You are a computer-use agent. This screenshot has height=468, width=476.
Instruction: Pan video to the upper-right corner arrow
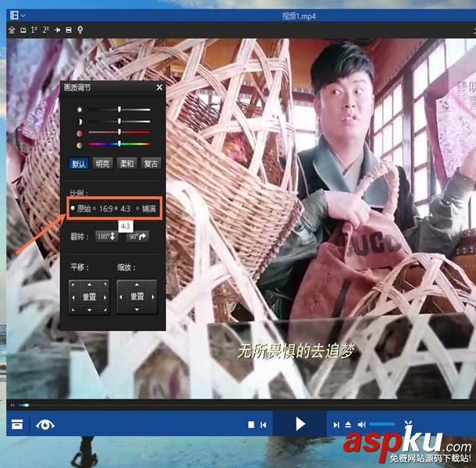coord(105,285)
